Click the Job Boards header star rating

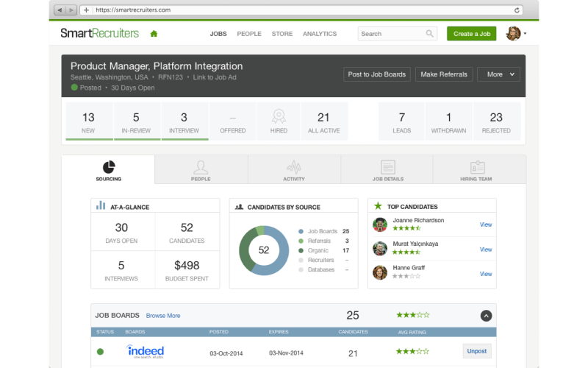413,315
